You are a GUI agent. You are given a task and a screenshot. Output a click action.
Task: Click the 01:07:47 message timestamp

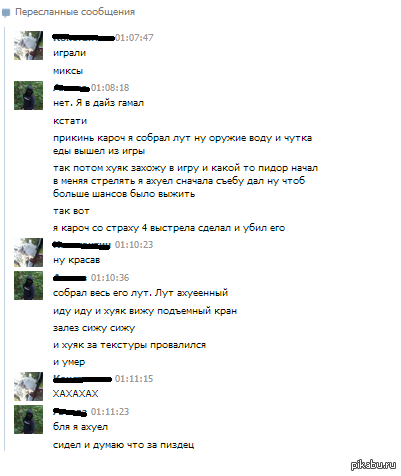[134, 38]
